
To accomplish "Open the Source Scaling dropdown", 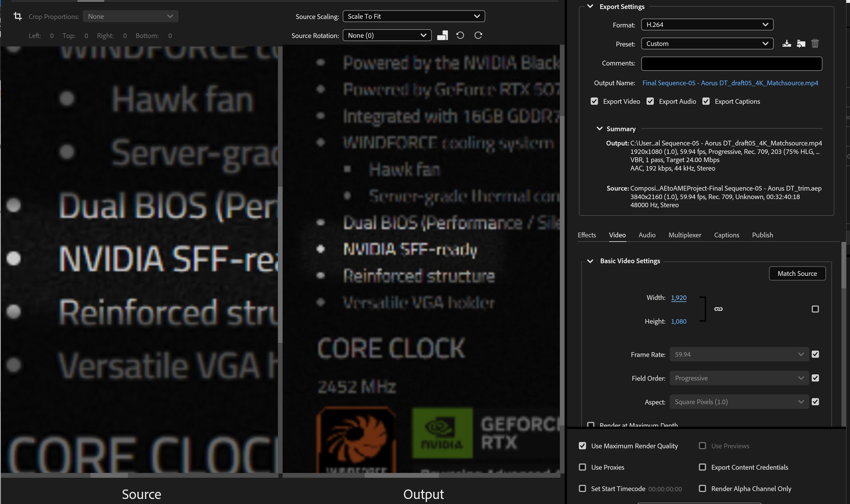I will pyautogui.click(x=414, y=16).
